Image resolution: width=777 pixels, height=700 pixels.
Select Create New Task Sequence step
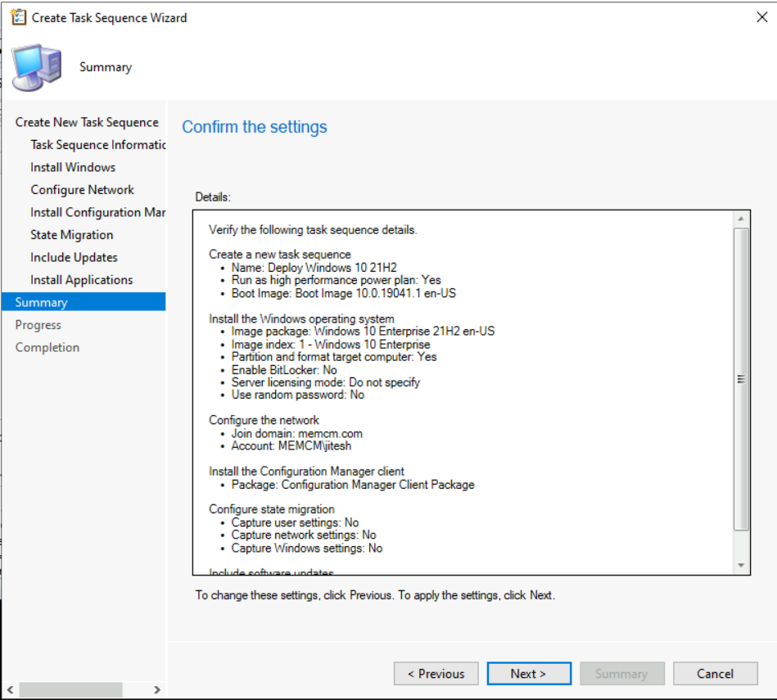coord(87,122)
